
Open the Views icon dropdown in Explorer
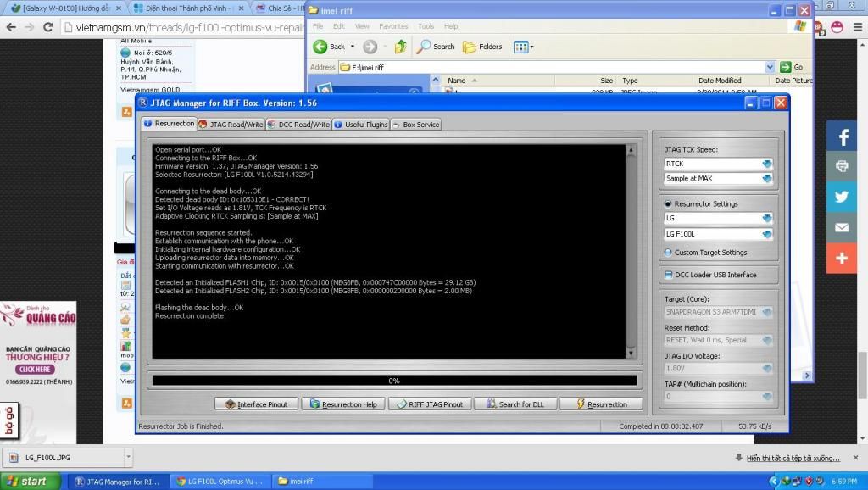(x=523, y=47)
